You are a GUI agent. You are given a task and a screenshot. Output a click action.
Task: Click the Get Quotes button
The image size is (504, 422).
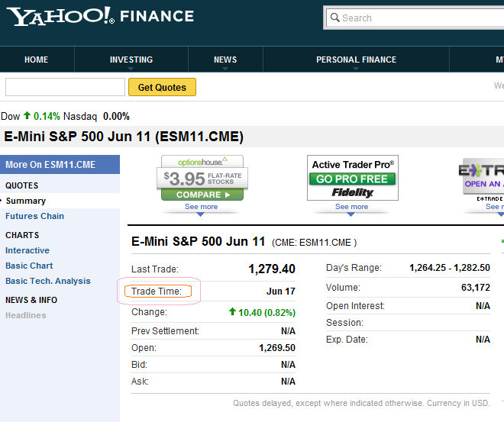(x=162, y=88)
